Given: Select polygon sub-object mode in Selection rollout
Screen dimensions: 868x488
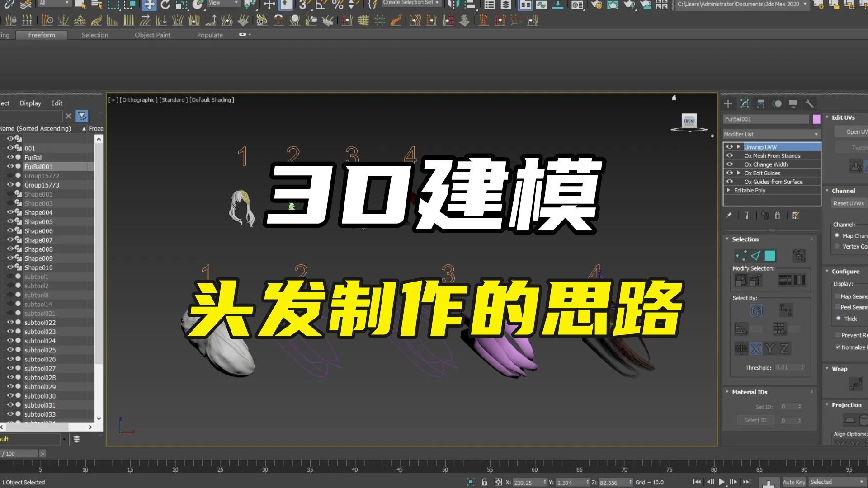Looking at the screenshot, I should point(769,255).
